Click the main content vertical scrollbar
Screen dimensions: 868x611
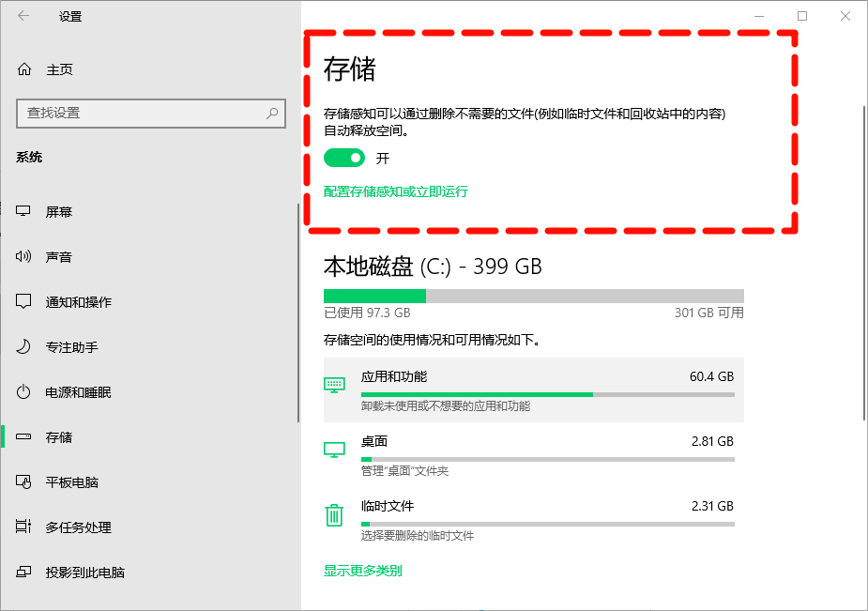(x=863, y=263)
